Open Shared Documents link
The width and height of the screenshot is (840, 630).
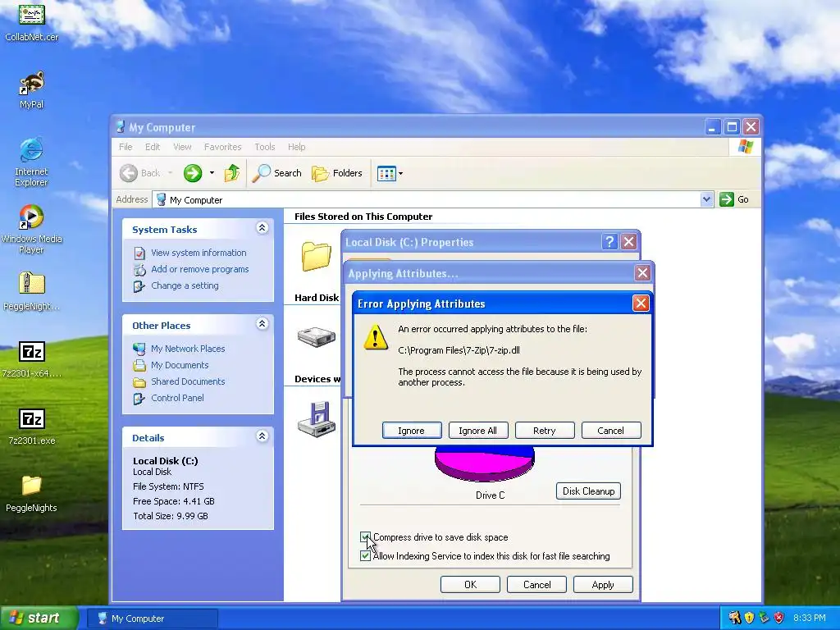(188, 381)
